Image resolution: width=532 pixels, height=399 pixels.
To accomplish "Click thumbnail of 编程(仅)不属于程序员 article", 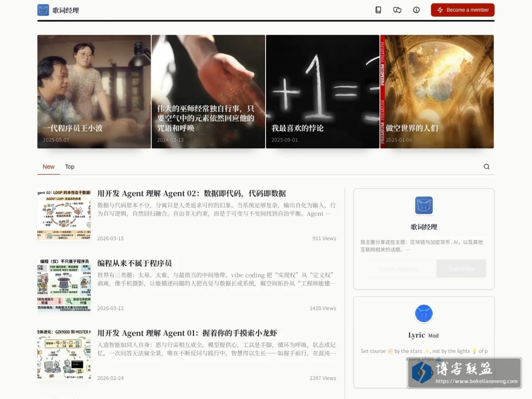I will point(64,285).
